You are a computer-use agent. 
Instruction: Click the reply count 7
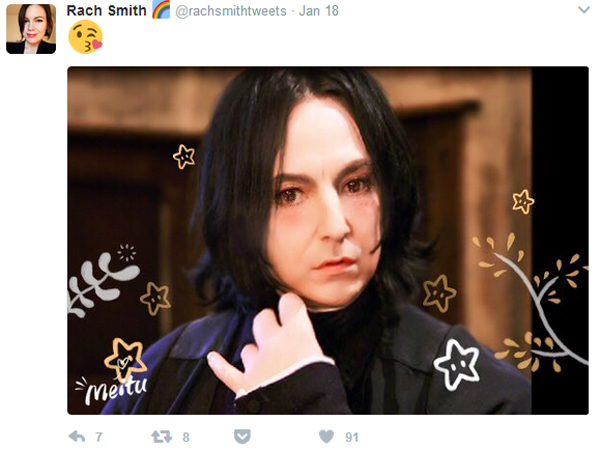tap(99, 437)
